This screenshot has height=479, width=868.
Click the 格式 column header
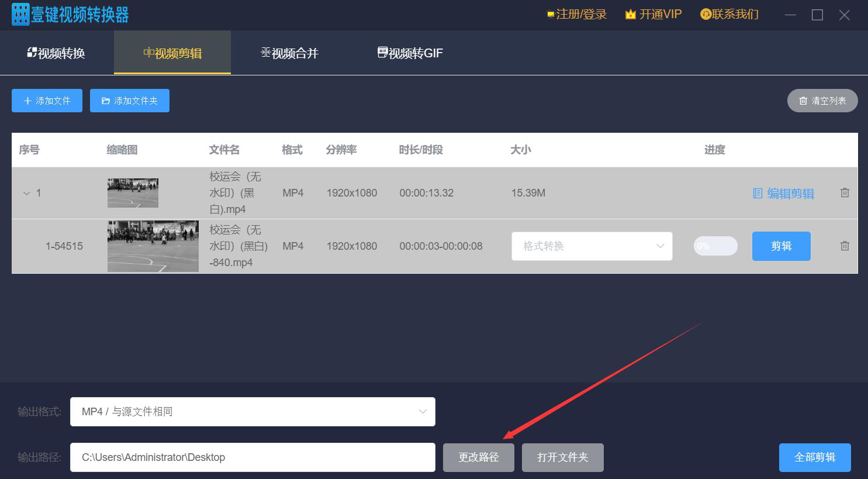[x=292, y=150]
